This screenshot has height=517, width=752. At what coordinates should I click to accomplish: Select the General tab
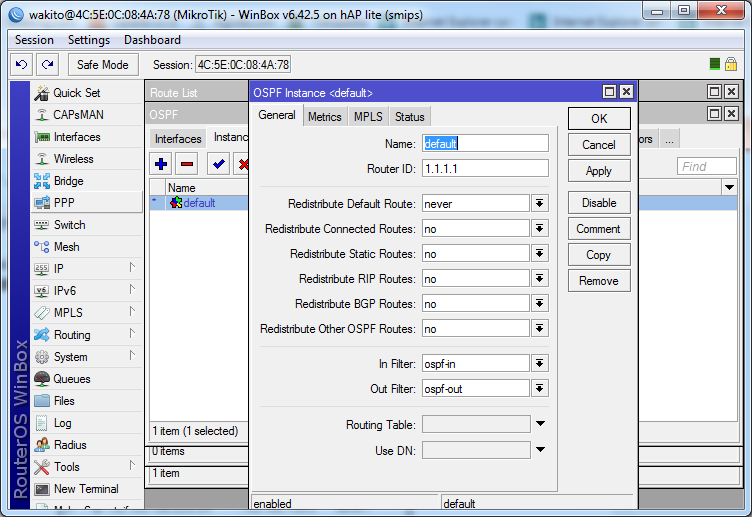click(277, 116)
